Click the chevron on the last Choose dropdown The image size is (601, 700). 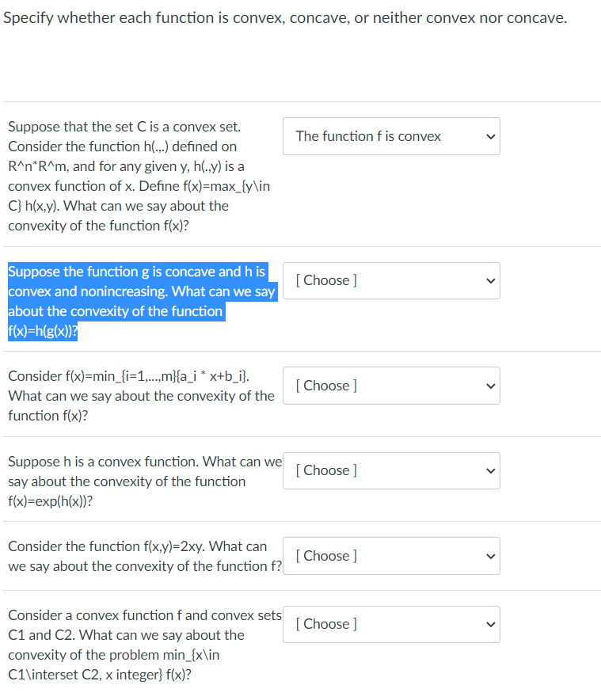coord(489,624)
